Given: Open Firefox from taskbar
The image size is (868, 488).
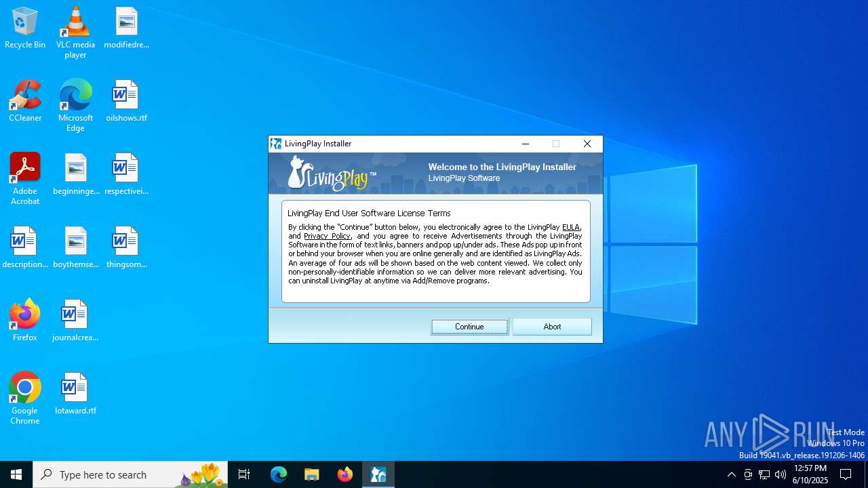Looking at the screenshot, I should [x=345, y=474].
